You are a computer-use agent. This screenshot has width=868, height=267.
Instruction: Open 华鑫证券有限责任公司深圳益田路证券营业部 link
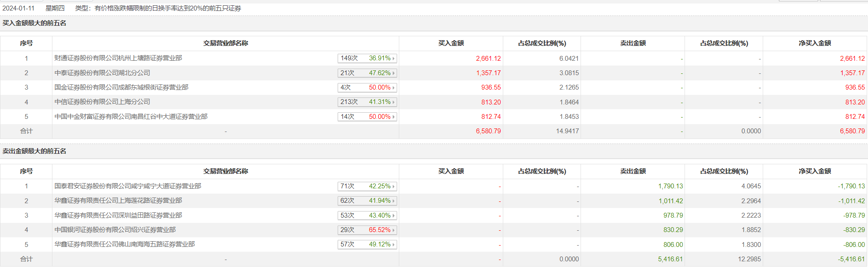click(x=118, y=215)
